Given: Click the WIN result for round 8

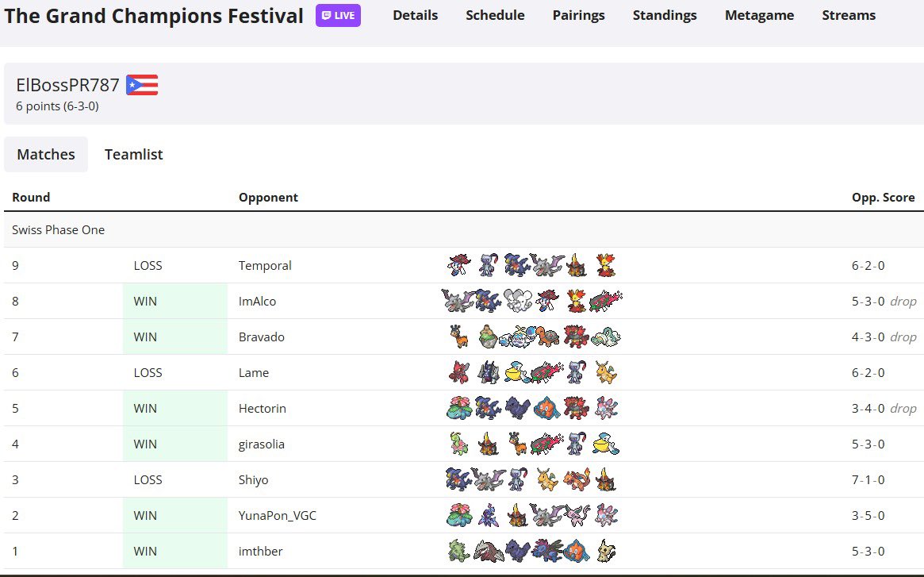Looking at the screenshot, I should tap(145, 302).
